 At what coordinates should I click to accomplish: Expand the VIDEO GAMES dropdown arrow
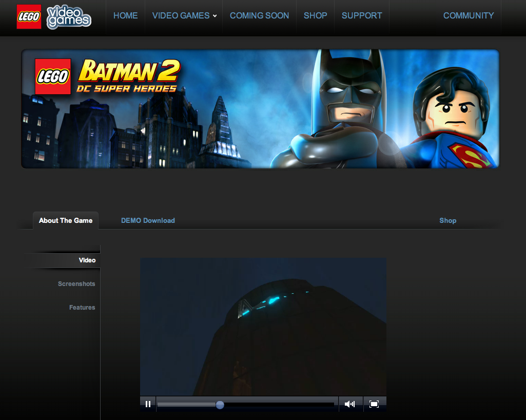215,16
